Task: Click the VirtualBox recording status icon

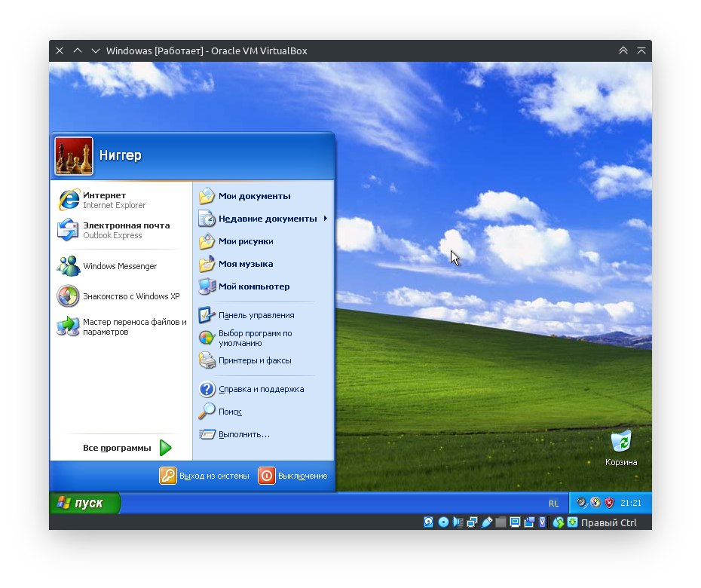Action: 529,522
